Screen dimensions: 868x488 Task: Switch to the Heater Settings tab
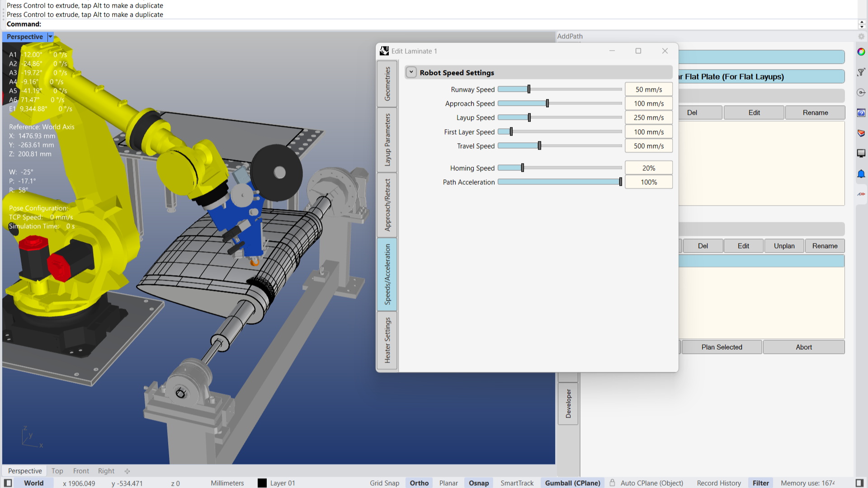387,340
